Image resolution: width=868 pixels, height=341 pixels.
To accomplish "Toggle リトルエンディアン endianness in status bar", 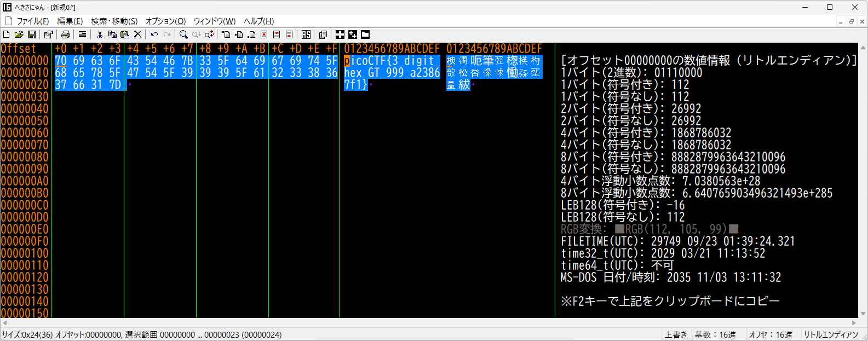I will pyautogui.click(x=831, y=335).
